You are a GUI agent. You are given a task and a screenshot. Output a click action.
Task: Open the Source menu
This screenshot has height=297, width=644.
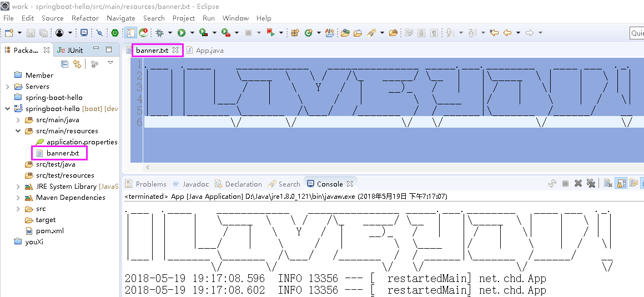[x=53, y=18]
